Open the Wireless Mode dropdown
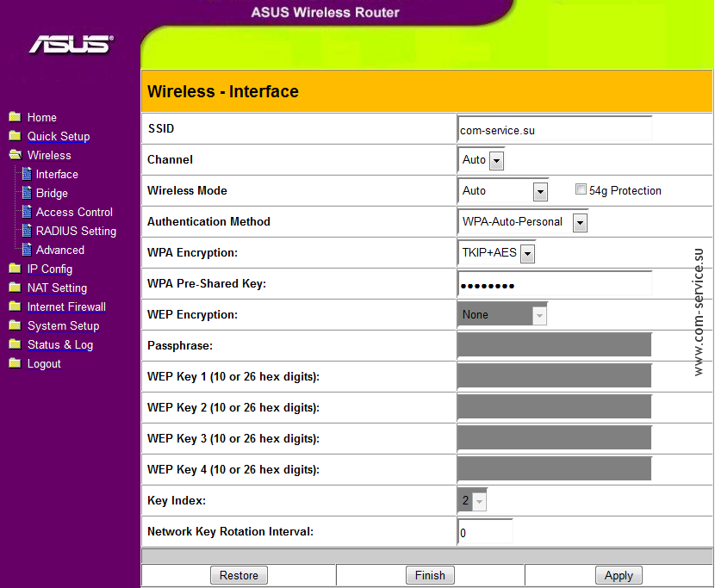The height and width of the screenshot is (588, 715). 503,191
